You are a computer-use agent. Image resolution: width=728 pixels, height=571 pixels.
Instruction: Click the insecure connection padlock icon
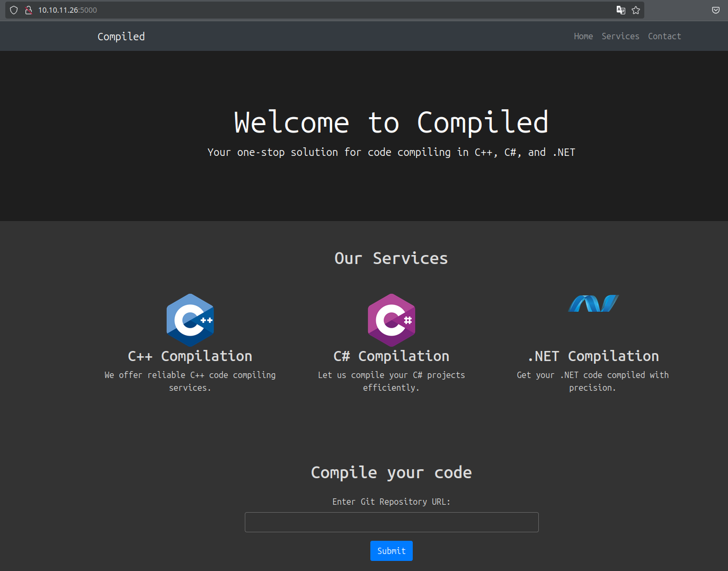click(29, 10)
